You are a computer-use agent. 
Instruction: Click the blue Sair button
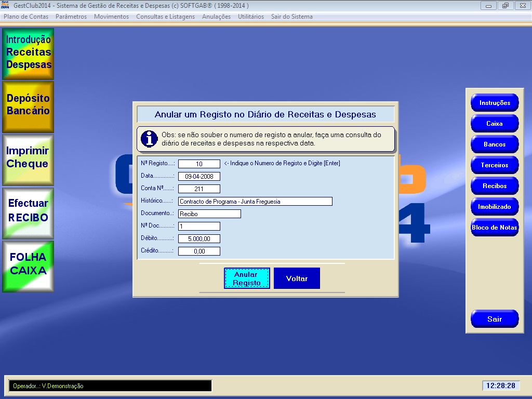[494, 319]
